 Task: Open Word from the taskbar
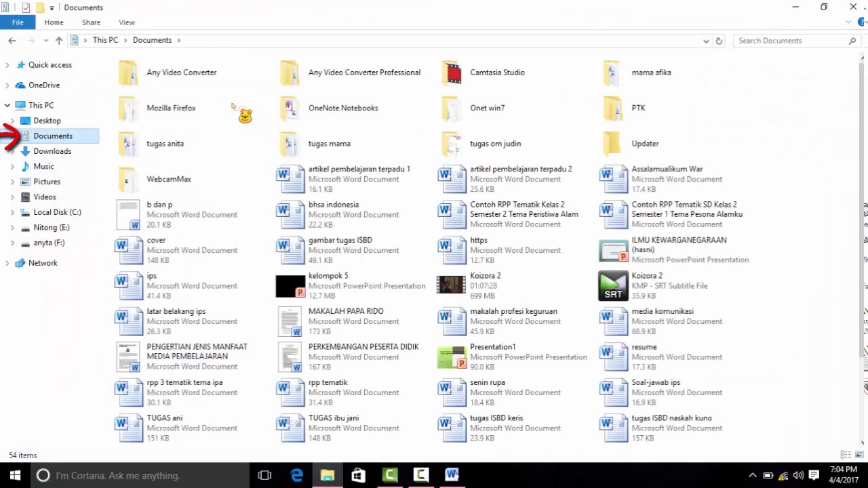pos(452,475)
